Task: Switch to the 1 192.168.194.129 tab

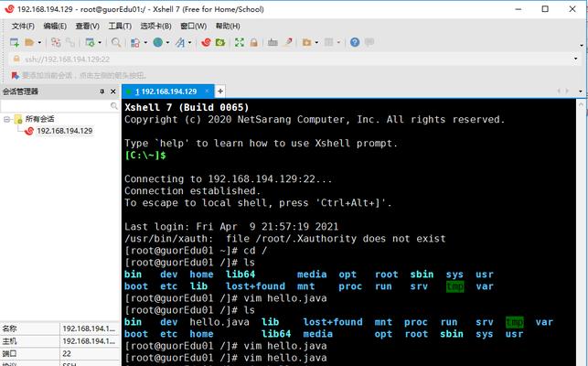Action: pyautogui.click(x=166, y=91)
